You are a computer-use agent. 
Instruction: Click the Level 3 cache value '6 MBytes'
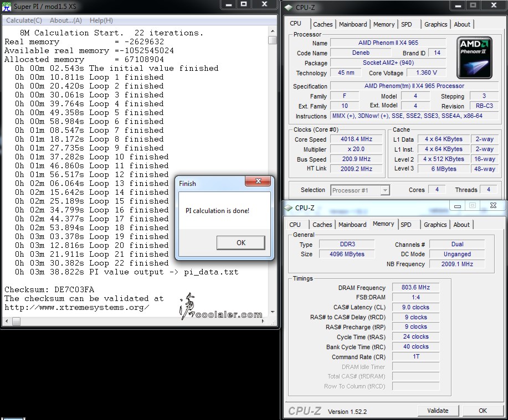[x=444, y=169]
